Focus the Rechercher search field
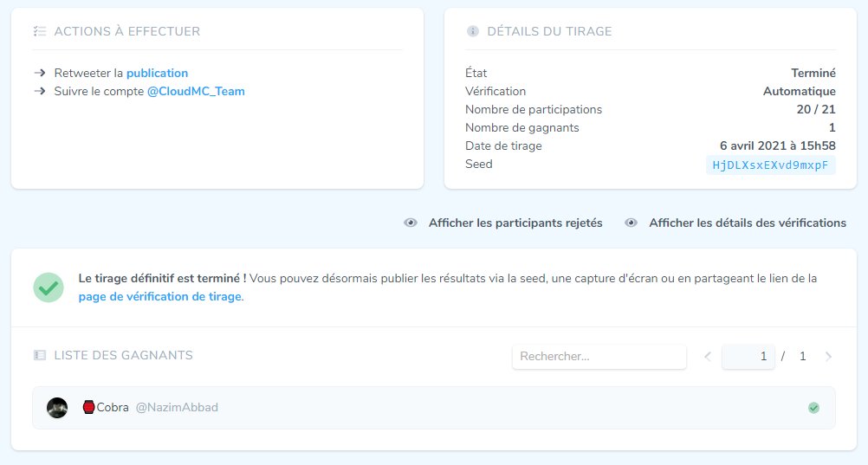 599,357
